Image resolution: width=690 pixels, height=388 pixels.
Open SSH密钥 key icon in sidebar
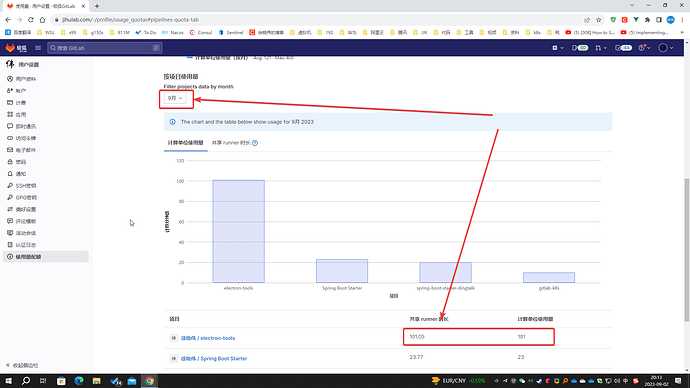(10, 186)
